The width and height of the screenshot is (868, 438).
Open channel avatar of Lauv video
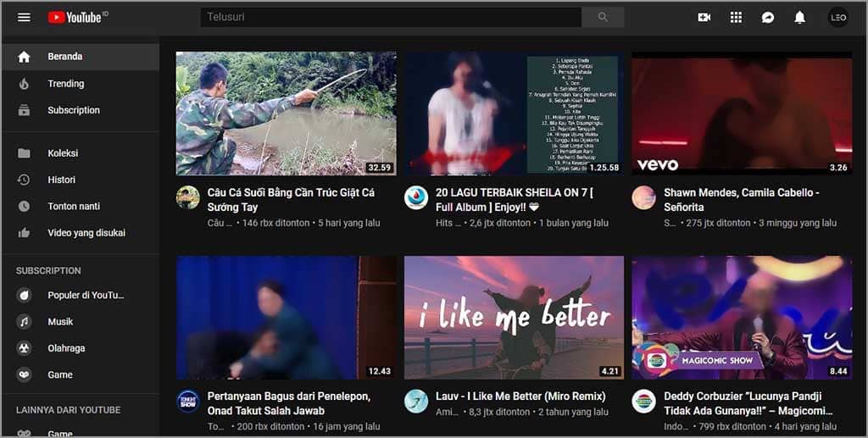(x=415, y=401)
